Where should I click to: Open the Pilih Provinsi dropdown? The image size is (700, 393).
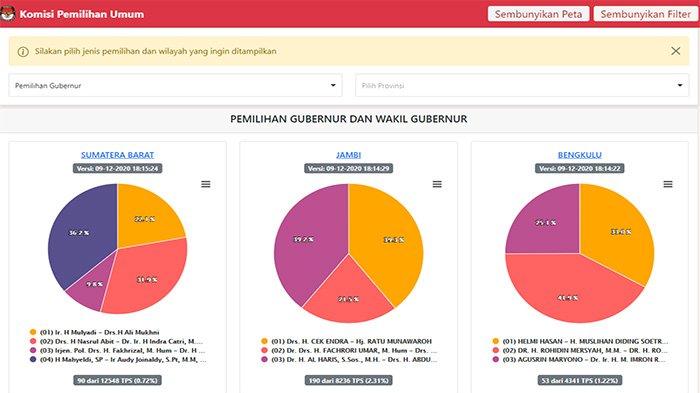[x=522, y=85]
